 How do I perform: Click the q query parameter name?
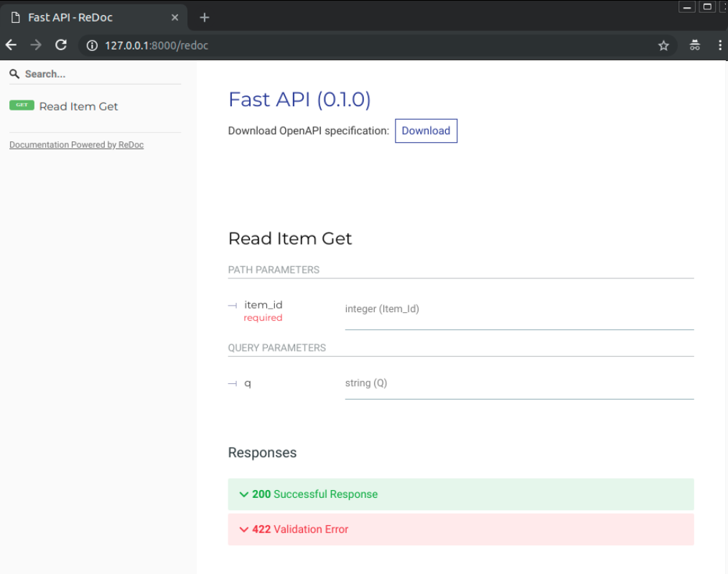pyautogui.click(x=248, y=383)
